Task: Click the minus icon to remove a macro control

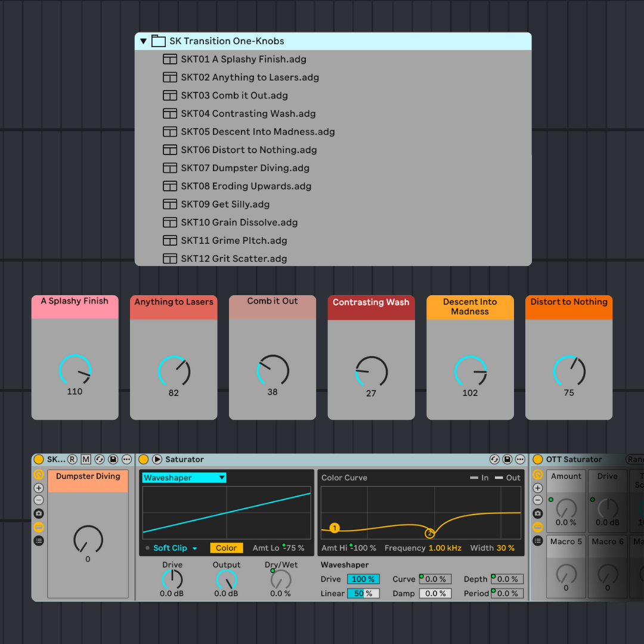Action: 38,500
